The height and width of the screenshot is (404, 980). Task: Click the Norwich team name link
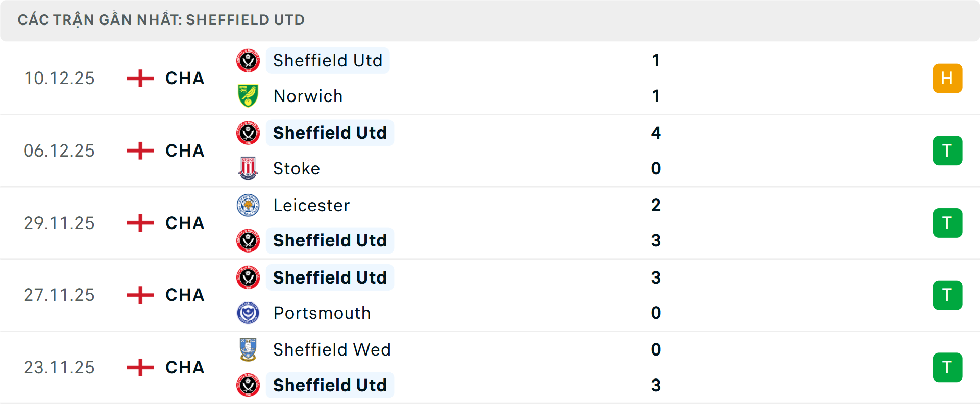click(x=308, y=95)
